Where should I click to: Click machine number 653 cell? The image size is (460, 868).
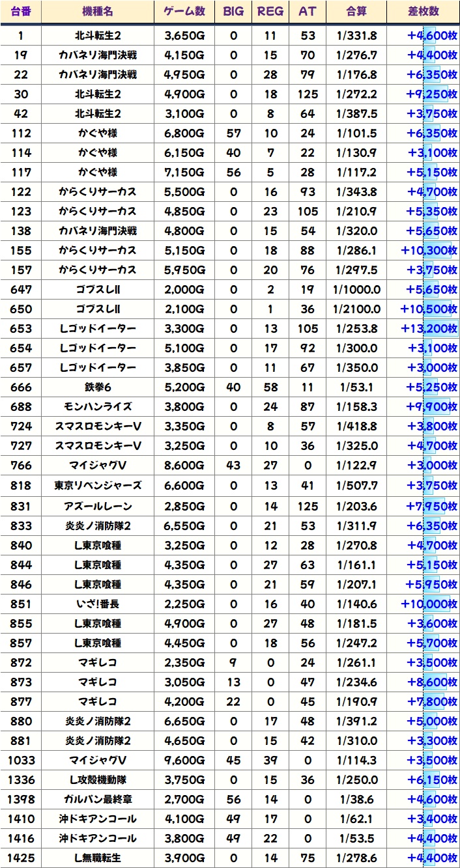pyautogui.click(x=21, y=329)
